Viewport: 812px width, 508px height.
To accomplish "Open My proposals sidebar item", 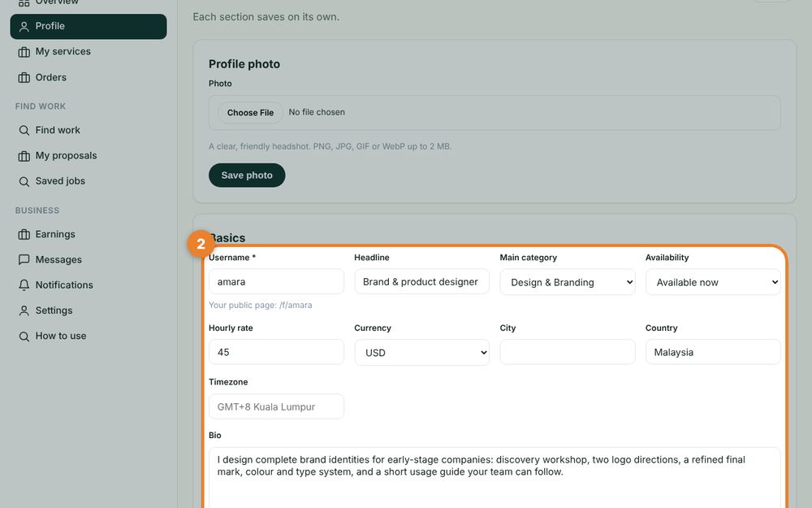I will tap(88, 155).
